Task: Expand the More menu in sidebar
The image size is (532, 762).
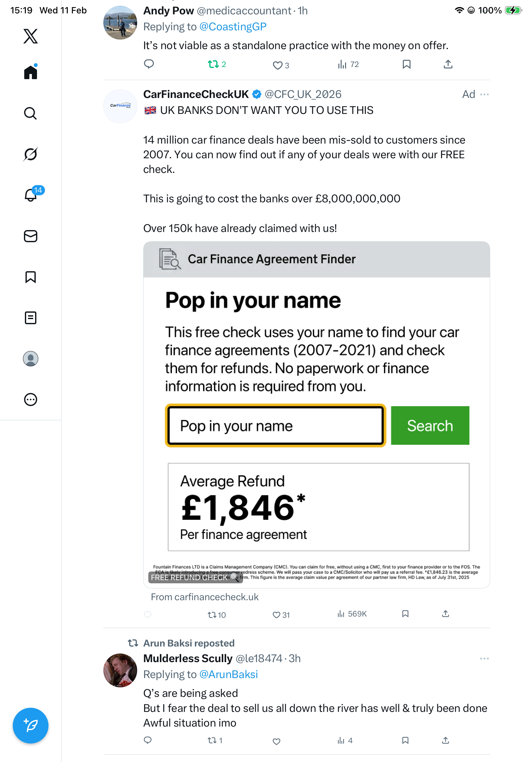Action: point(31,400)
